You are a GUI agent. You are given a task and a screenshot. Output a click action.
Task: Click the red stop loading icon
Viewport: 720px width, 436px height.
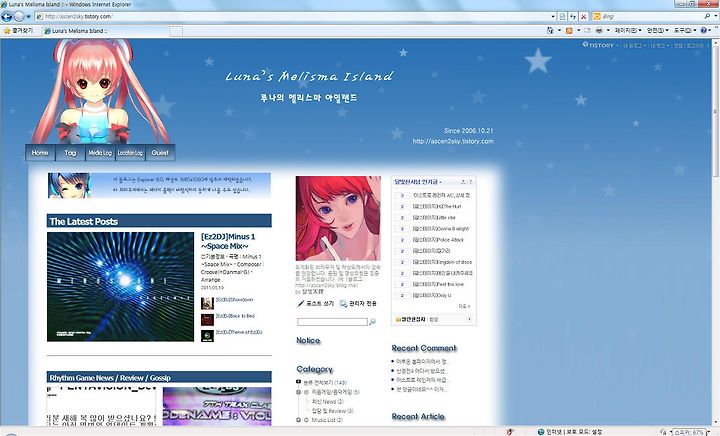point(584,17)
